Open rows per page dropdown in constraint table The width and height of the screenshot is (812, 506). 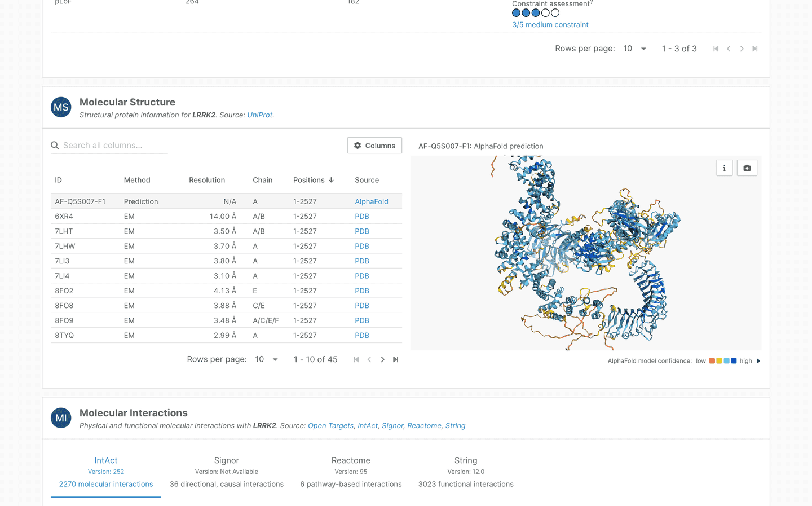pos(635,49)
